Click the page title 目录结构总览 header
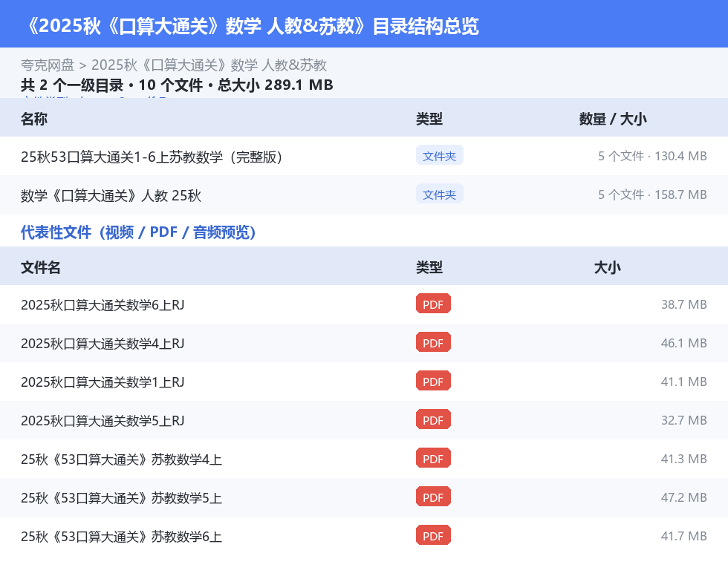 (253, 25)
